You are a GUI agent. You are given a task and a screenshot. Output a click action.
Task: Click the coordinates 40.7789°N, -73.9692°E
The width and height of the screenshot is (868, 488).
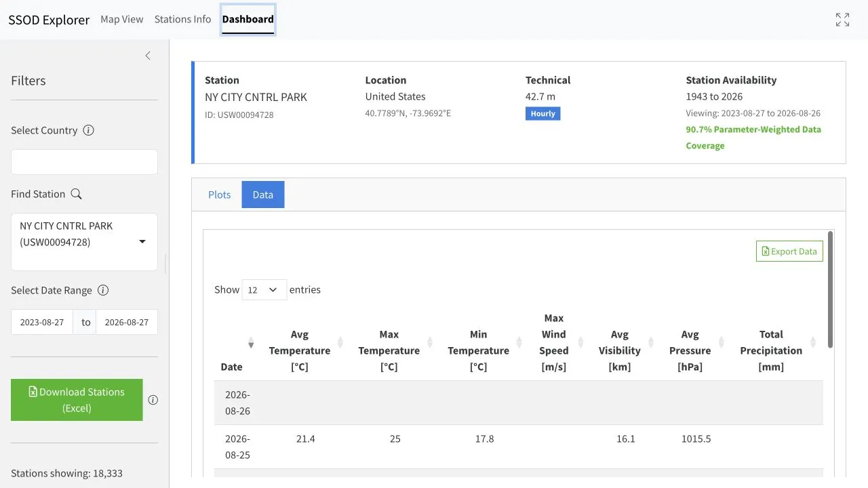click(x=408, y=113)
